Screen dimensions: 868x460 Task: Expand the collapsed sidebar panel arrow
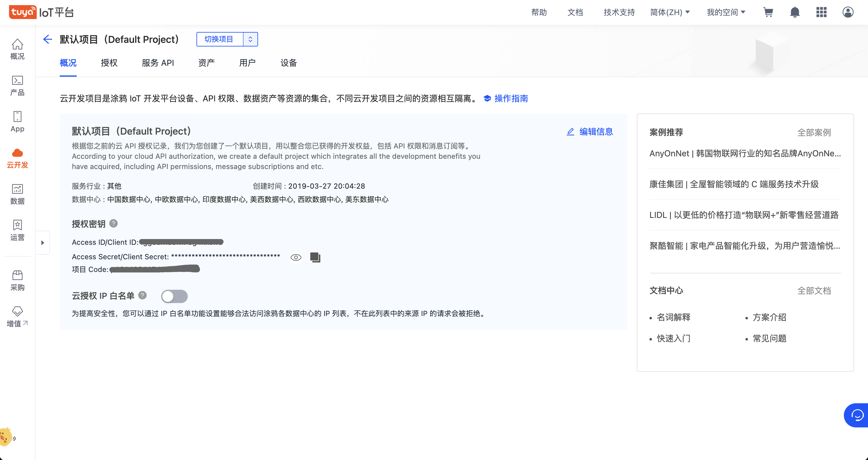43,243
